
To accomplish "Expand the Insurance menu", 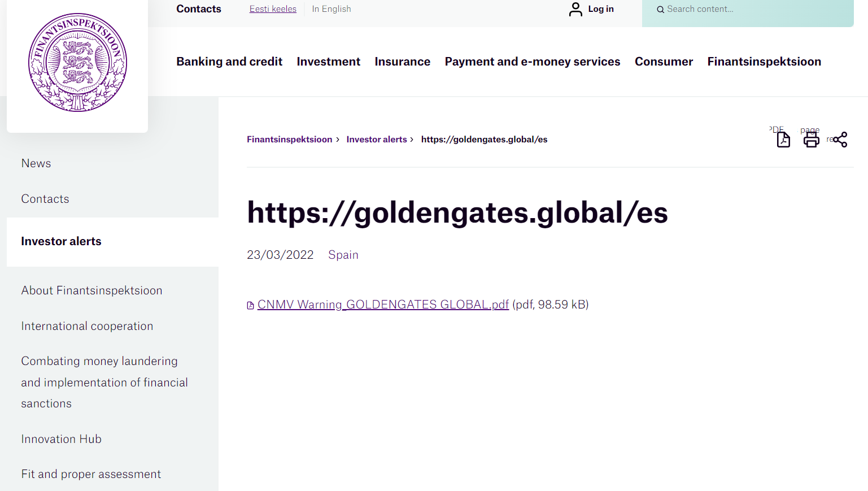I will [x=402, y=62].
